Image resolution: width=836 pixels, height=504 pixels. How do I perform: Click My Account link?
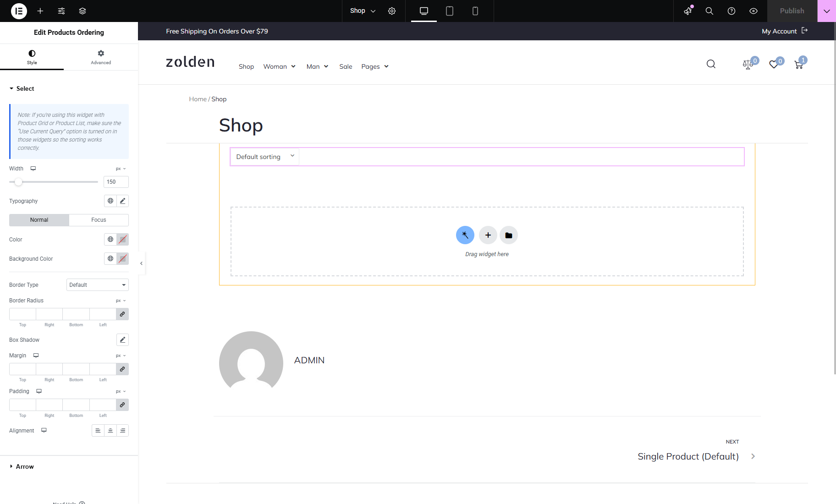point(785,31)
